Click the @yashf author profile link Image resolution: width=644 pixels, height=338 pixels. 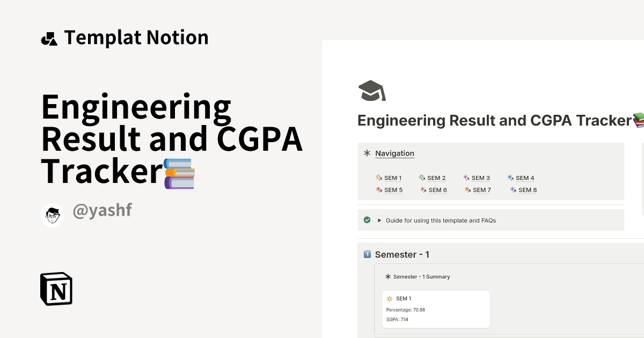pos(103,210)
